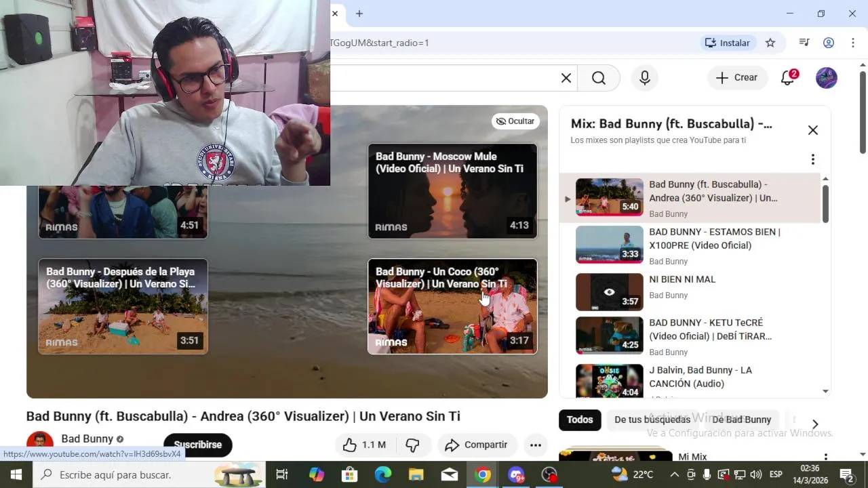Open weather widget showing 22°C
Image resolution: width=868 pixels, height=488 pixels.
633,474
